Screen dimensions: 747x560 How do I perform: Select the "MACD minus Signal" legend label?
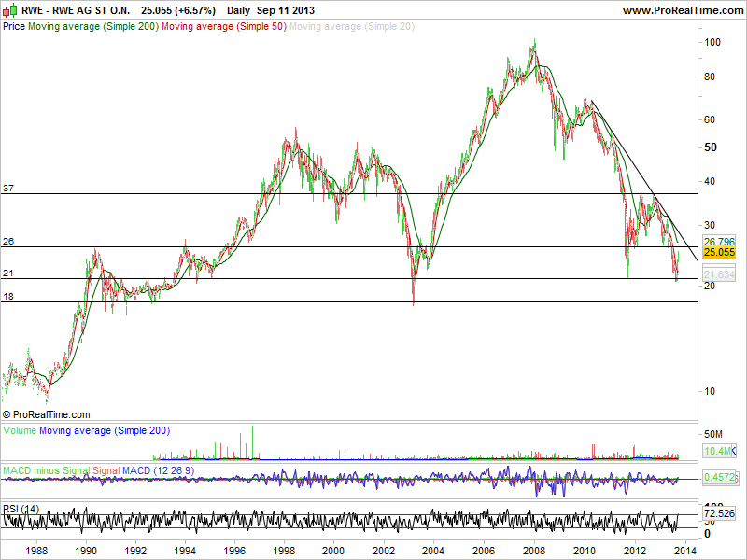click(x=46, y=471)
